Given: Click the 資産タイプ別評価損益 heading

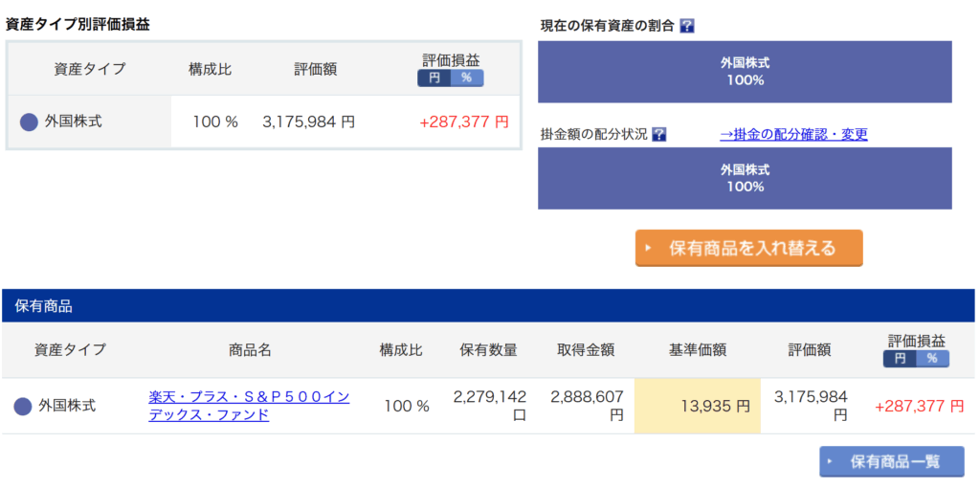Looking at the screenshot, I should click(x=78, y=25).
